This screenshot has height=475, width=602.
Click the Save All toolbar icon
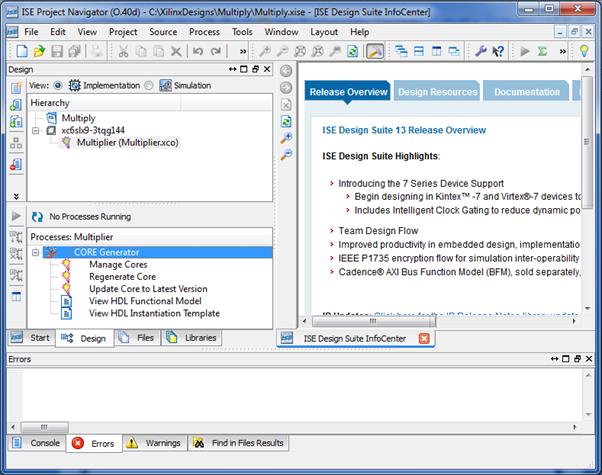pyautogui.click(x=74, y=51)
